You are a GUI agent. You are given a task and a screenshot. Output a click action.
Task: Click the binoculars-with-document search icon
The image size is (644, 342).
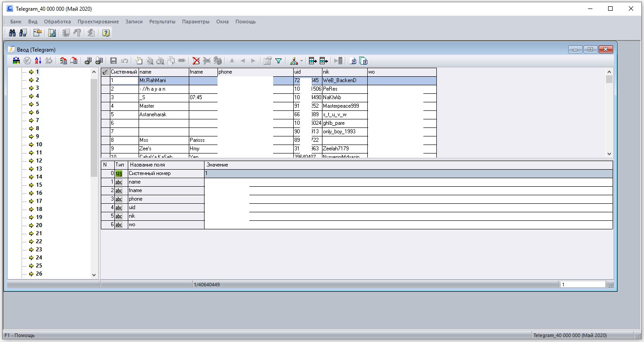[x=23, y=33]
